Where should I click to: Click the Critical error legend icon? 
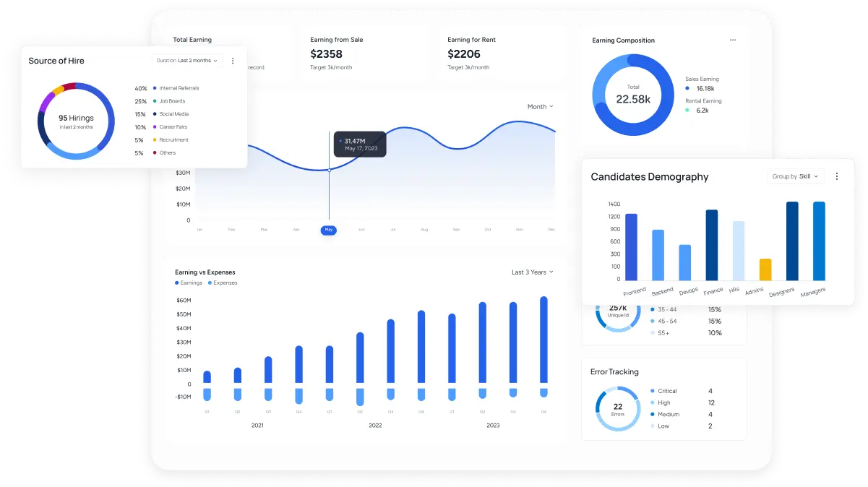(653, 392)
